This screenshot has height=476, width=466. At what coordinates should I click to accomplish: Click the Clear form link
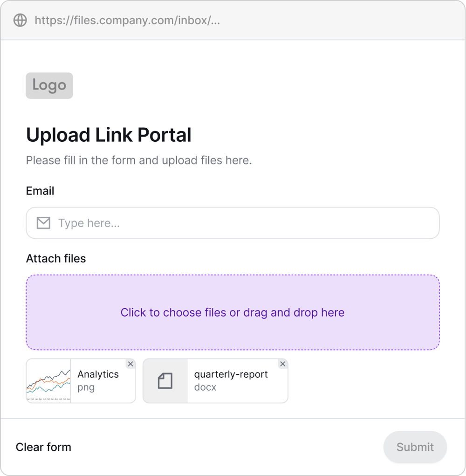click(43, 447)
